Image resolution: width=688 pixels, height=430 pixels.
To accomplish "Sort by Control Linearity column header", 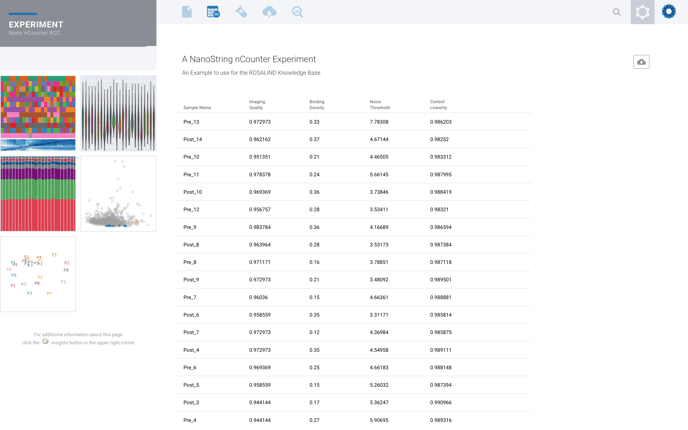I will [438, 104].
